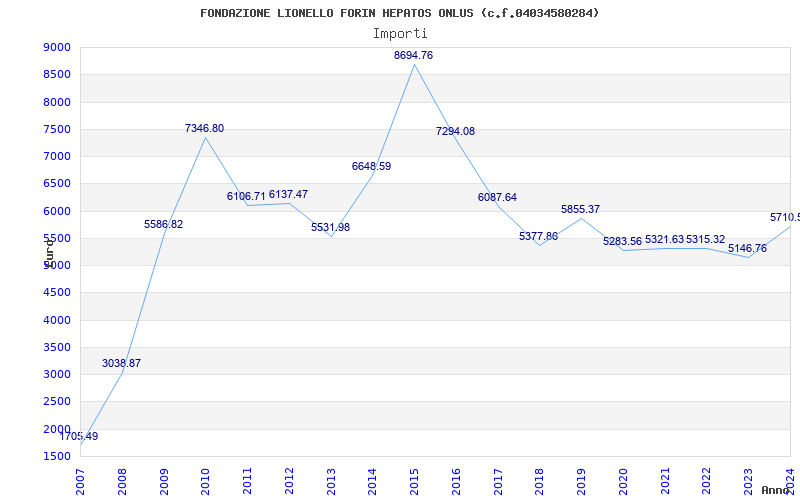Select the 3500 y-axis tick label

tap(57, 347)
